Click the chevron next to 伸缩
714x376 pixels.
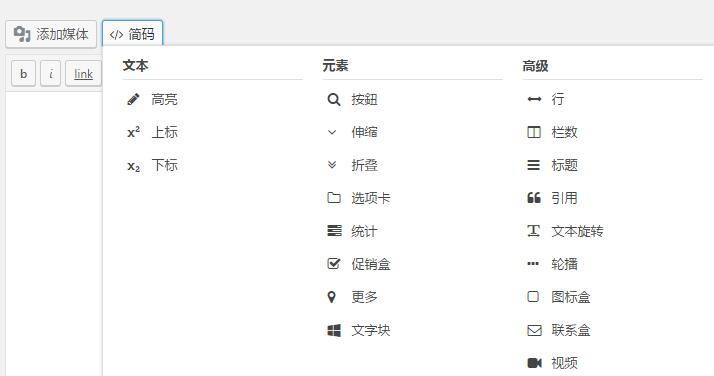click(332, 132)
